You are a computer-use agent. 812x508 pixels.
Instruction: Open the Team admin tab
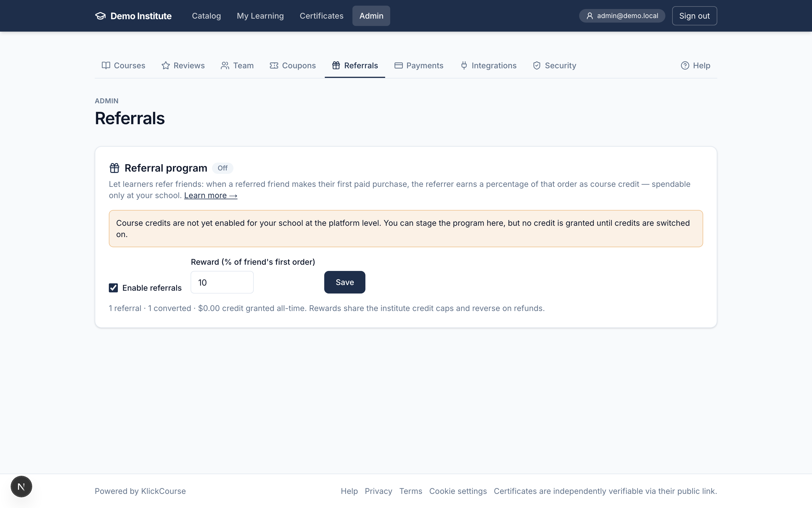click(x=237, y=65)
